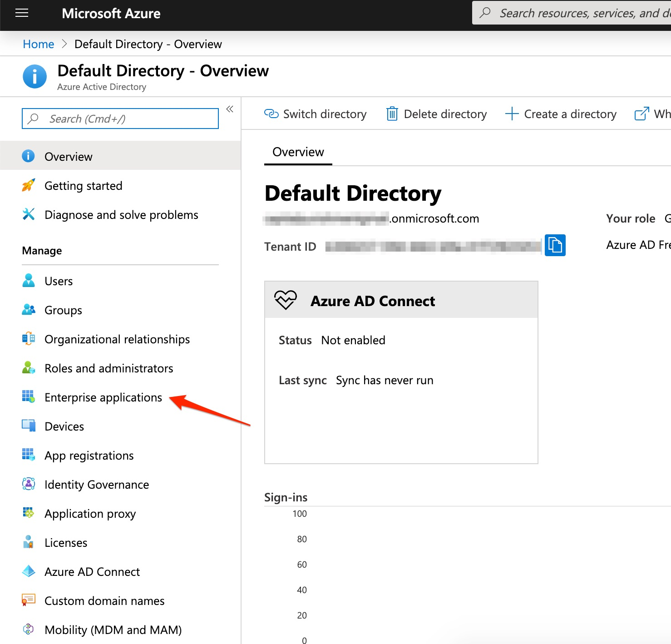This screenshot has height=644, width=671.
Task: Click the Create a directory plus icon
Action: pos(512,114)
